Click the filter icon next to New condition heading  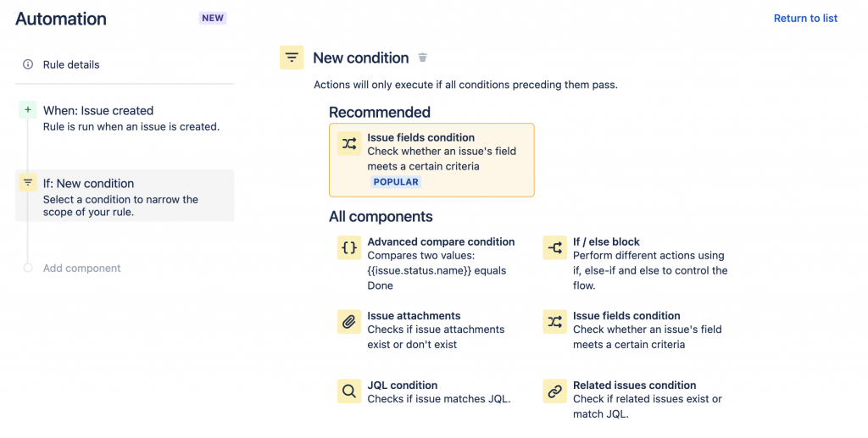[292, 58]
